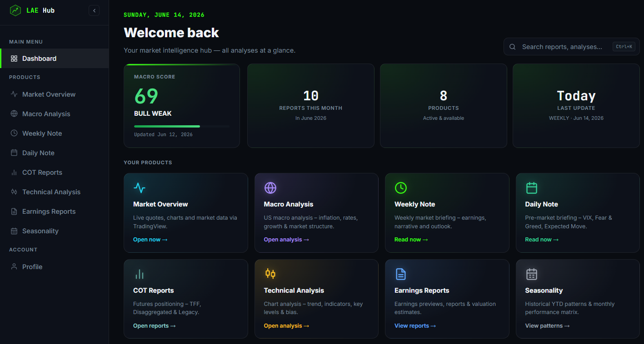The width and height of the screenshot is (644, 344).
Task: Click the Macro Analysis globe icon in sidebar
Action: [x=14, y=114]
